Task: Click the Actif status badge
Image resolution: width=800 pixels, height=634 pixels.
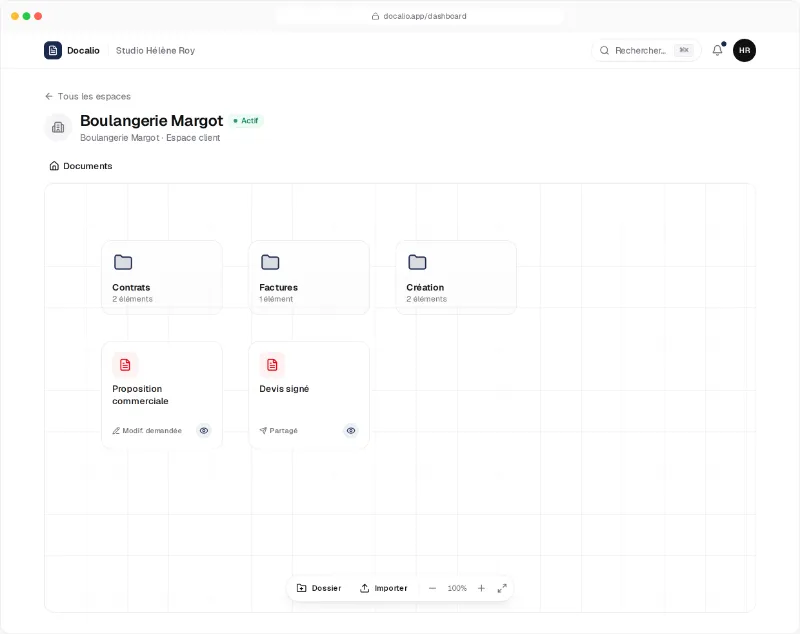Action: click(246, 121)
